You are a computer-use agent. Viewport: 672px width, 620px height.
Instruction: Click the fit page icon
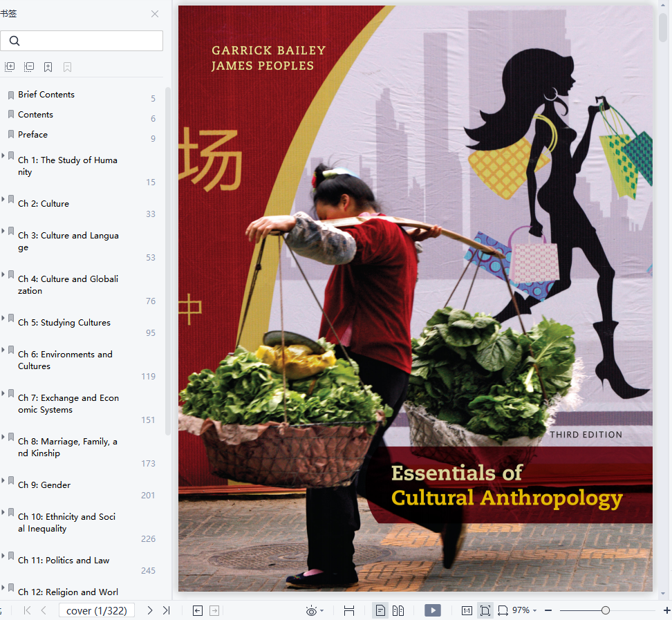coord(485,610)
